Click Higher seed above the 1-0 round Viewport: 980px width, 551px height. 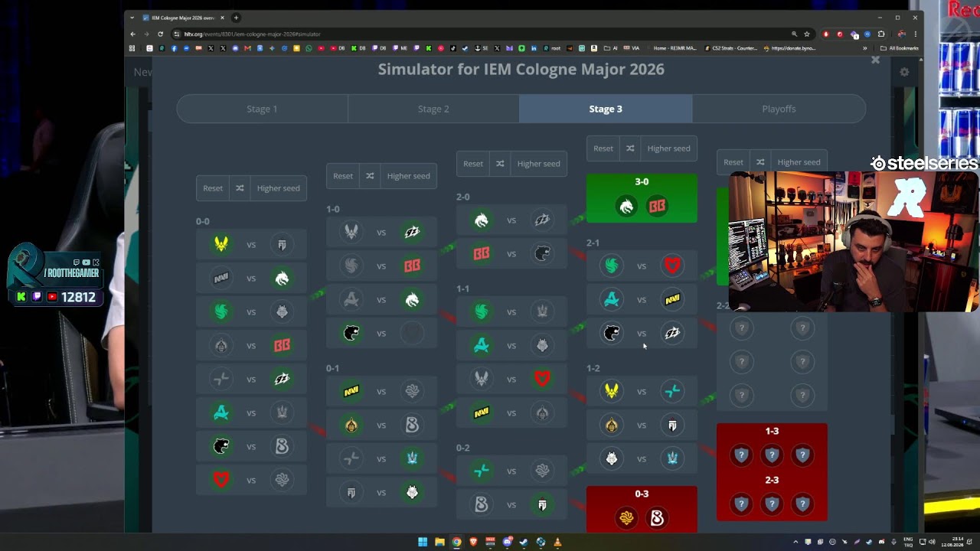click(x=408, y=176)
